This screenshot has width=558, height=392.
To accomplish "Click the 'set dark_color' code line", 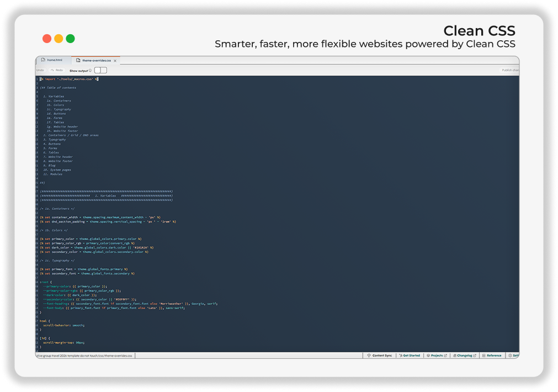I will pyautogui.click(x=97, y=247).
